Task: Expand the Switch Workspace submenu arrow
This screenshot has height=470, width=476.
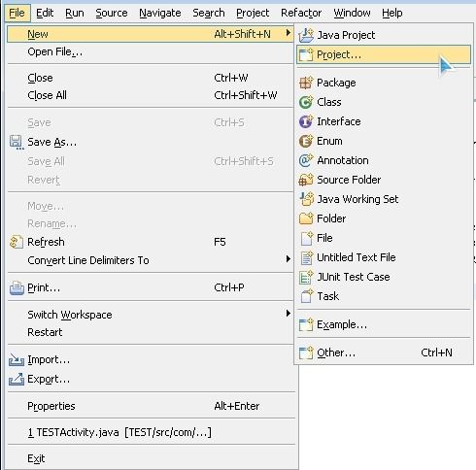Action: [x=288, y=314]
